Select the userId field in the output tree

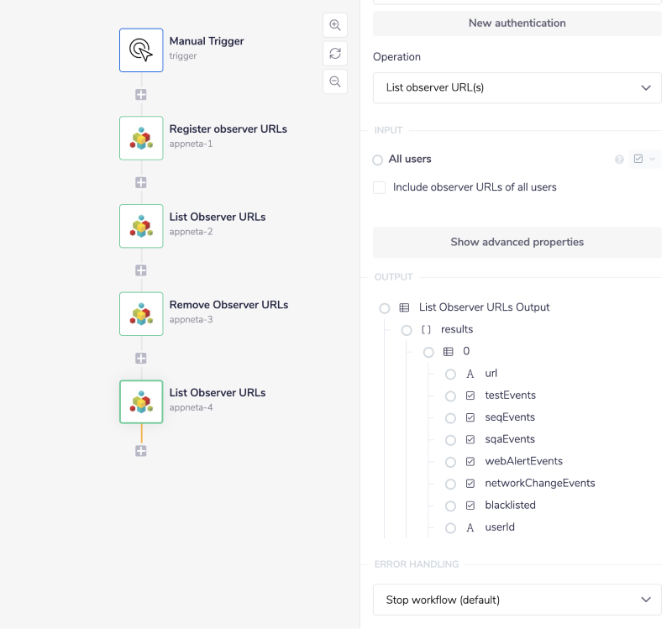pos(501,527)
